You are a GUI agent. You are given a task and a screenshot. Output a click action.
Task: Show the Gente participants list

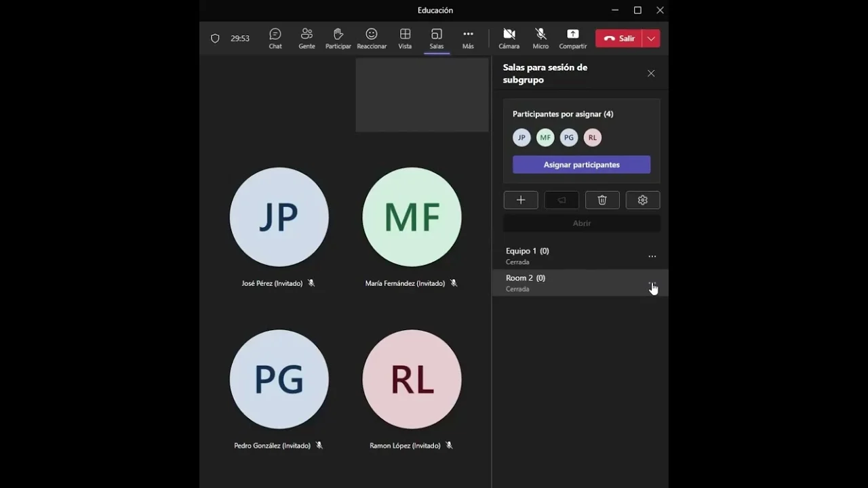click(307, 39)
